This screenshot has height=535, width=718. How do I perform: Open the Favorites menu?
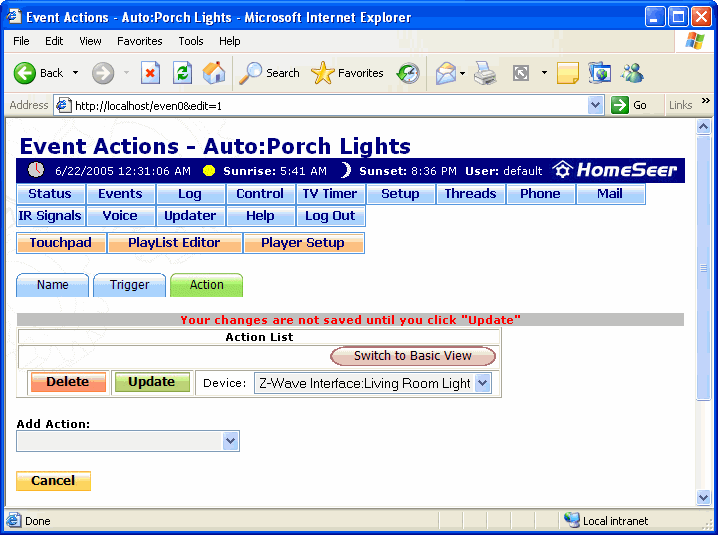point(140,41)
